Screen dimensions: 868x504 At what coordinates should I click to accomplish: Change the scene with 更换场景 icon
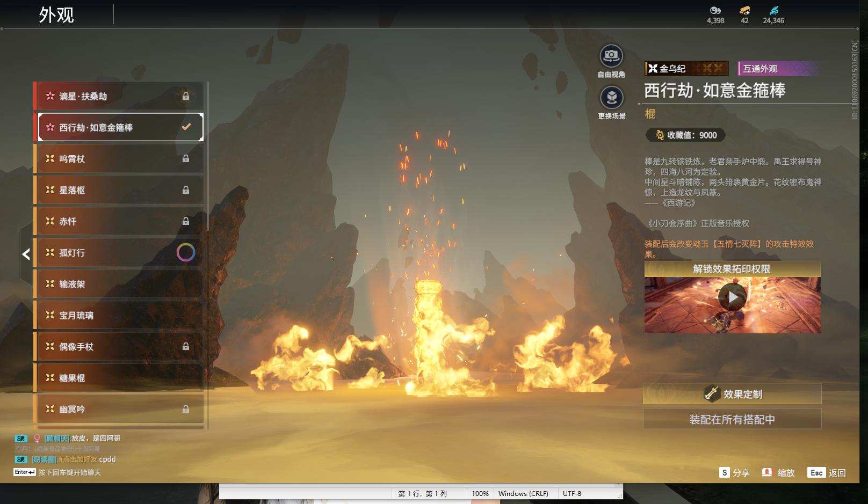(611, 98)
